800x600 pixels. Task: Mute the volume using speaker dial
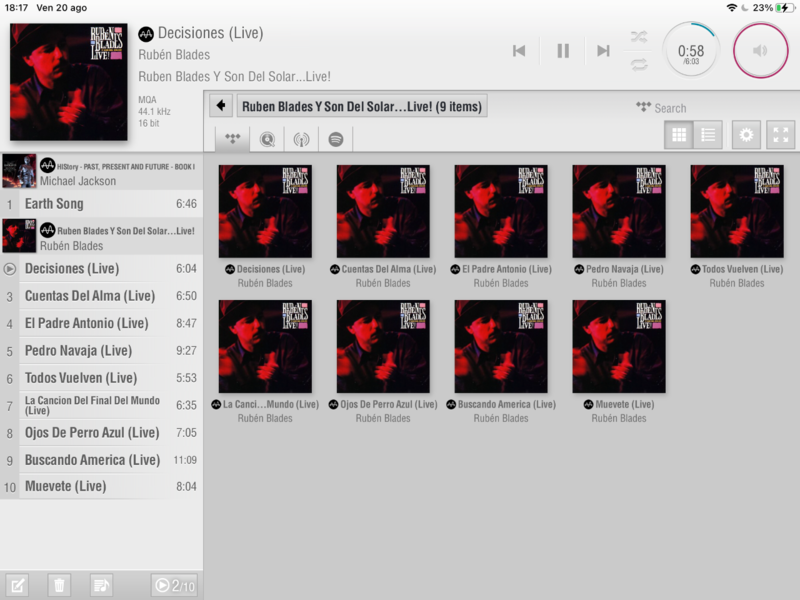pos(761,50)
